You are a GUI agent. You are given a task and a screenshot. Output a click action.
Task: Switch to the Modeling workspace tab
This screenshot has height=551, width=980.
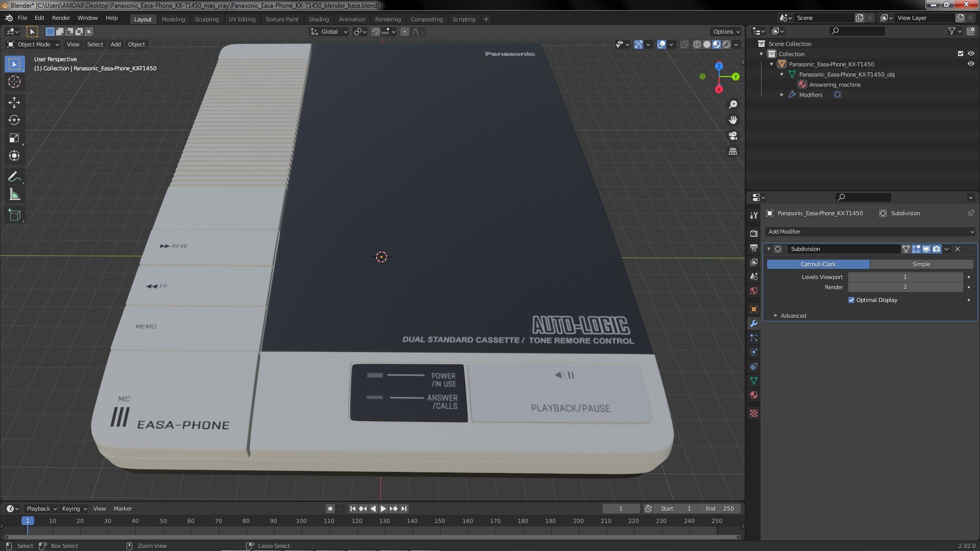(173, 19)
